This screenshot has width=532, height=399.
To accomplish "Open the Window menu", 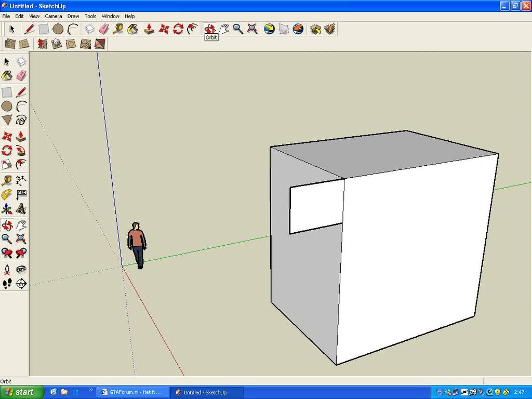I will tap(111, 16).
